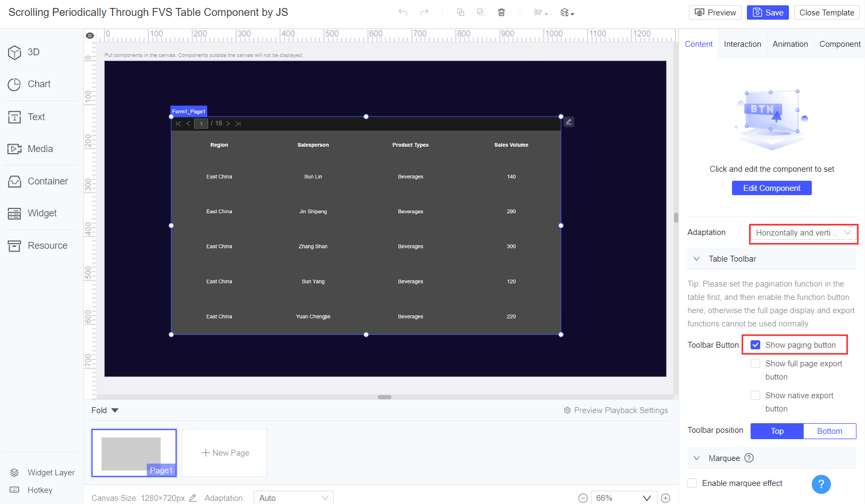
Task: Enable marquee effect checkbox
Action: click(692, 483)
